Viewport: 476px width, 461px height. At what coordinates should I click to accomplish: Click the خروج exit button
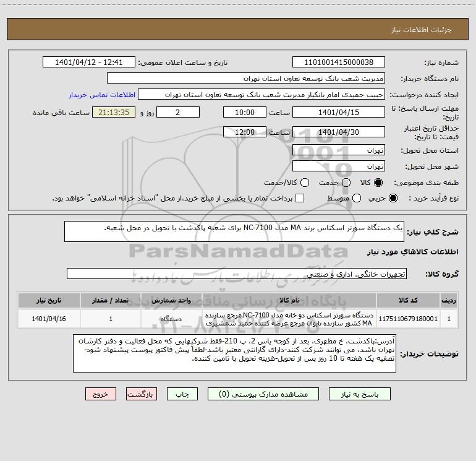pos(101,394)
